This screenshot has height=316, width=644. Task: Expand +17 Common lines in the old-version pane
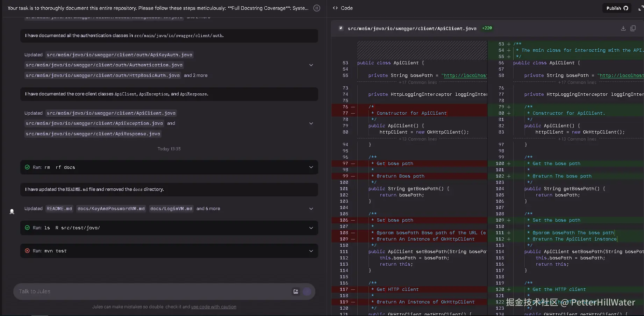(x=418, y=82)
